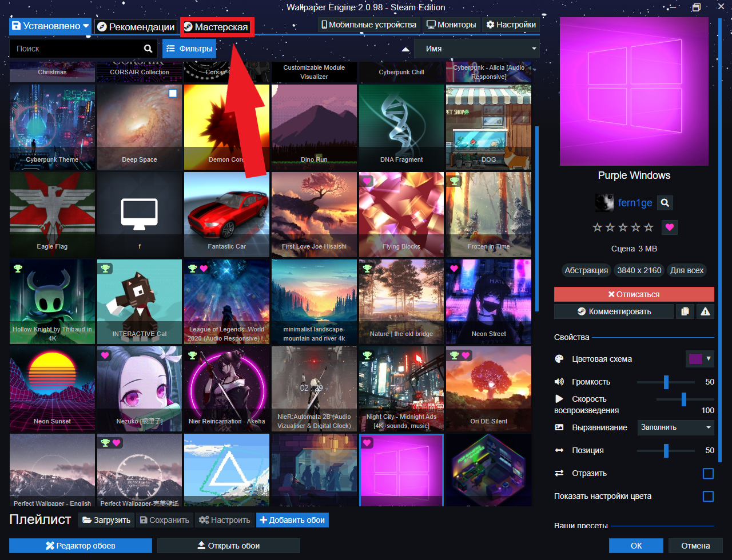Viewport: 732px width, 560px height.
Task: Select the Cyberpunk Theme wallpaper
Action: point(53,127)
